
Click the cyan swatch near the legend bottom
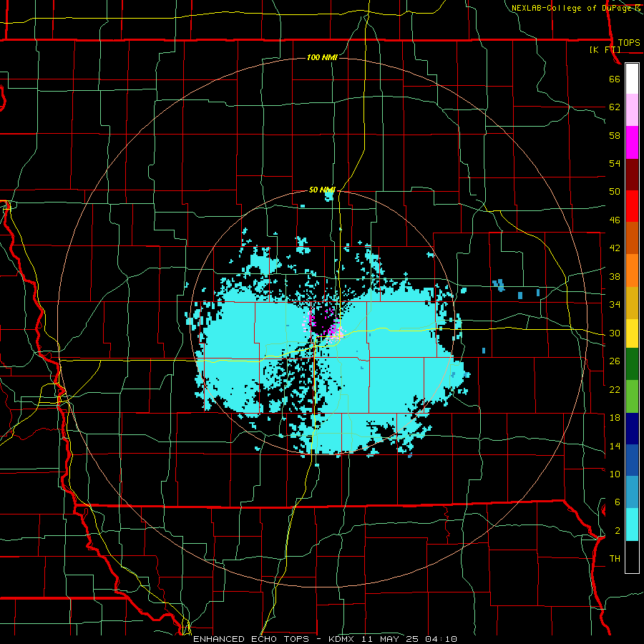(x=632, y=525)
